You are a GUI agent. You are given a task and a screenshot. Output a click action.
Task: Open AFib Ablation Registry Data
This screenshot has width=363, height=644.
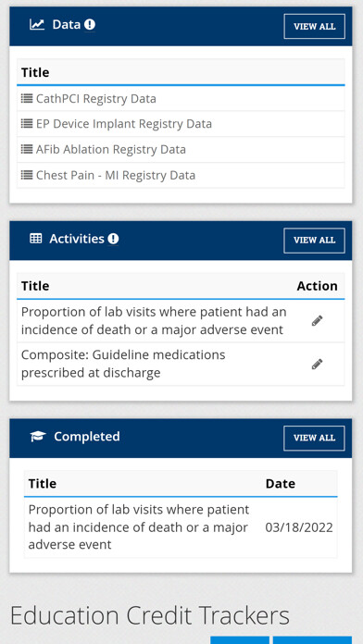(x=110, y=149)
